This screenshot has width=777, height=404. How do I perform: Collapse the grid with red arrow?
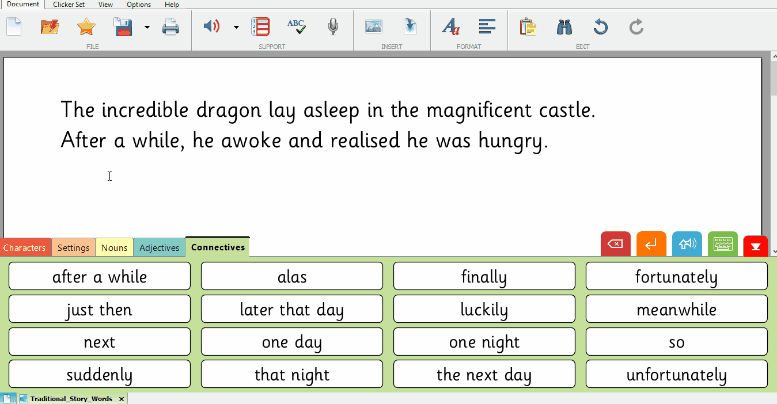point(755,245)
